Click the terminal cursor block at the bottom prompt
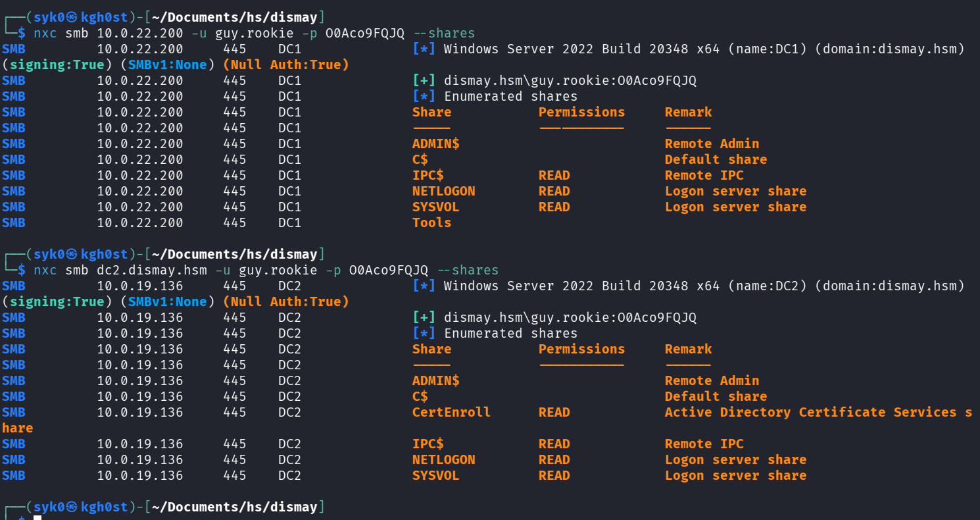The image size is (980, 520). (37, 518)
